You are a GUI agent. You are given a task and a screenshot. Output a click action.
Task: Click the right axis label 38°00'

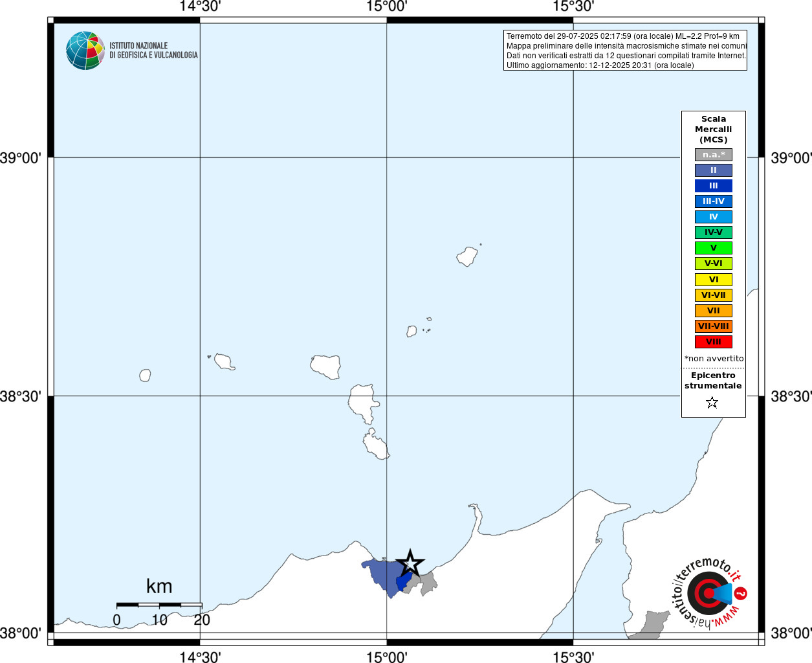click(x=791, y=633)
